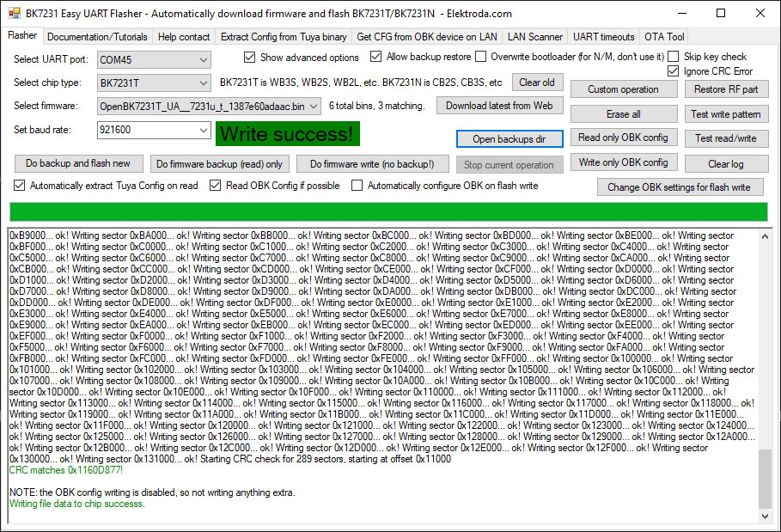The width and height of the screenshot is (781, 532).
Task: Click the Write success! status label
Action: click(x=287, y=134)
